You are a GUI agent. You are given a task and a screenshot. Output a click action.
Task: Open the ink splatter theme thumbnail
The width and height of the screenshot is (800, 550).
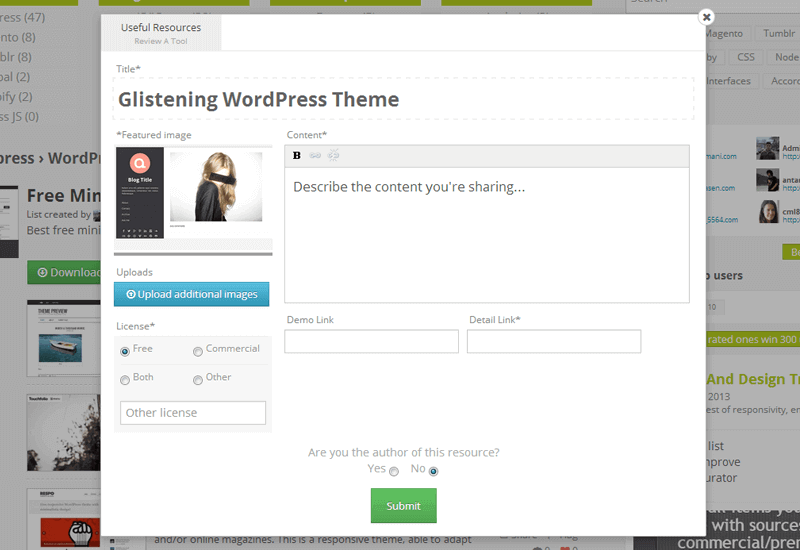click(64, 433)
